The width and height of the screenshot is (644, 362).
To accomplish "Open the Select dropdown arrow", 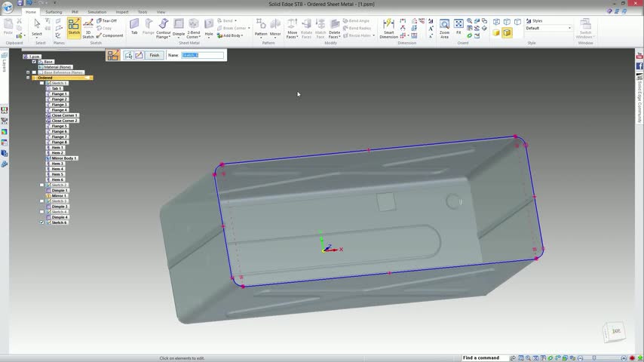I will (x=37, y=38).
